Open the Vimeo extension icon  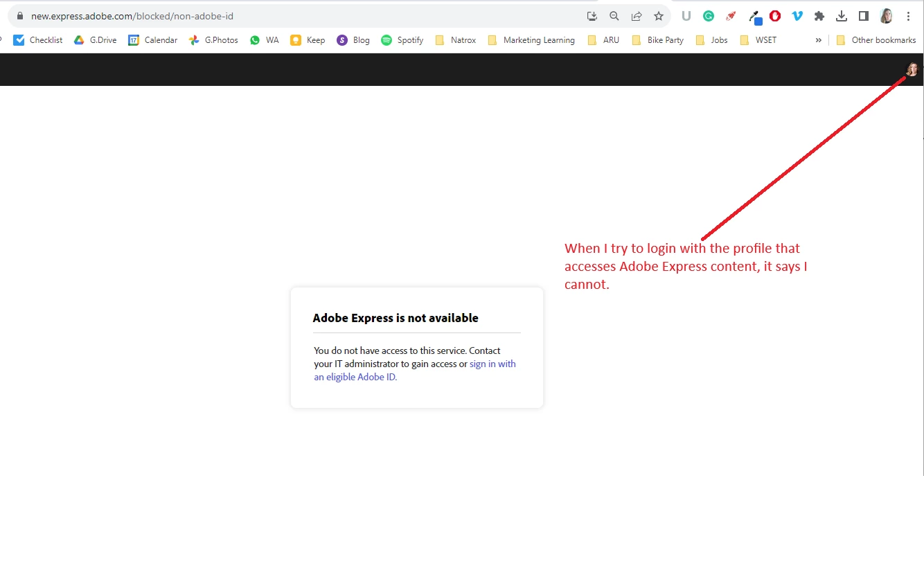click(797, 16)
